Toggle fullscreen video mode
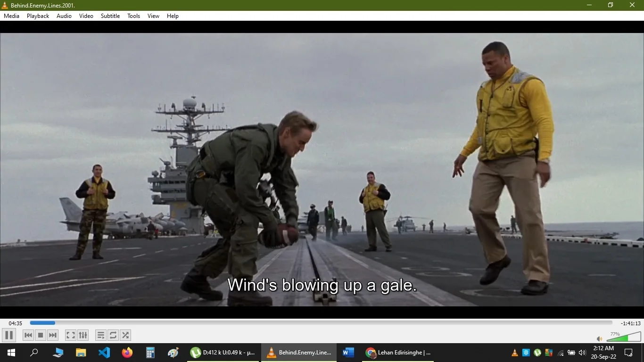The height and width of the screenshot is (362, 644). (x=71, y=335)
